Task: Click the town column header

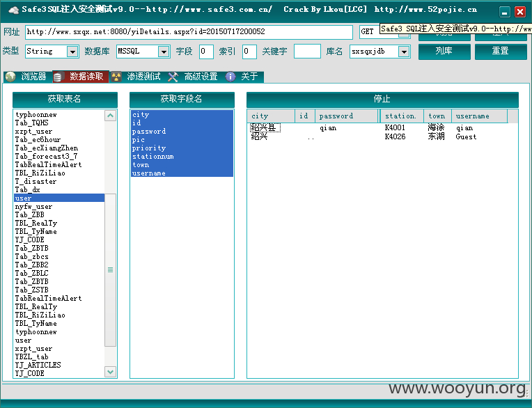Action: click(437, 116)
